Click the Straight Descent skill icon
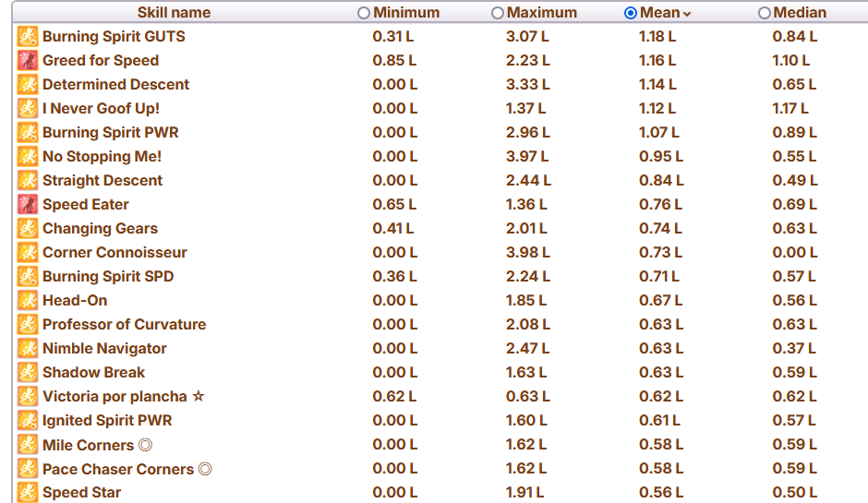Viewport: 868px width, 503px height. [x=28, y=180]
